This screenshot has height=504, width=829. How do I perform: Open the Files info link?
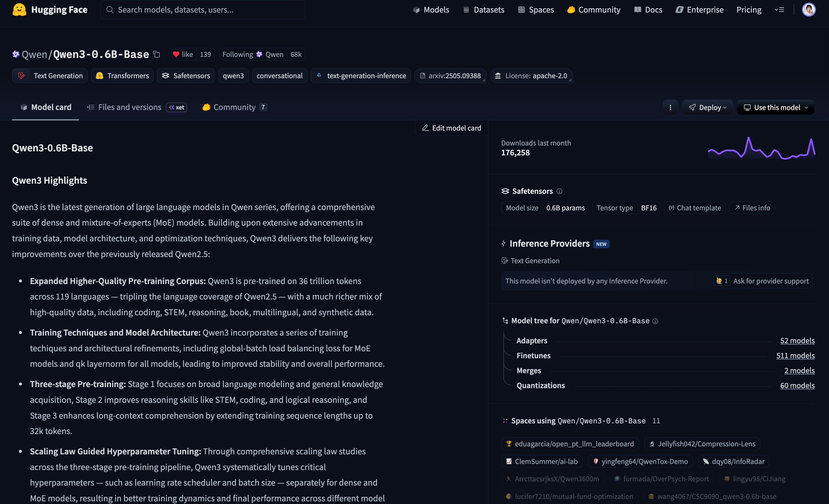[752, 208]
